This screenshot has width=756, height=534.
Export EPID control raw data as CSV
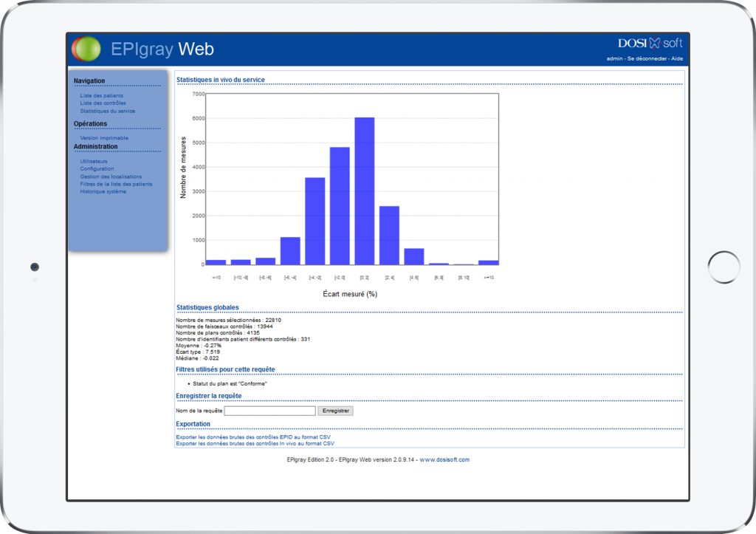[x=253, y=437]
